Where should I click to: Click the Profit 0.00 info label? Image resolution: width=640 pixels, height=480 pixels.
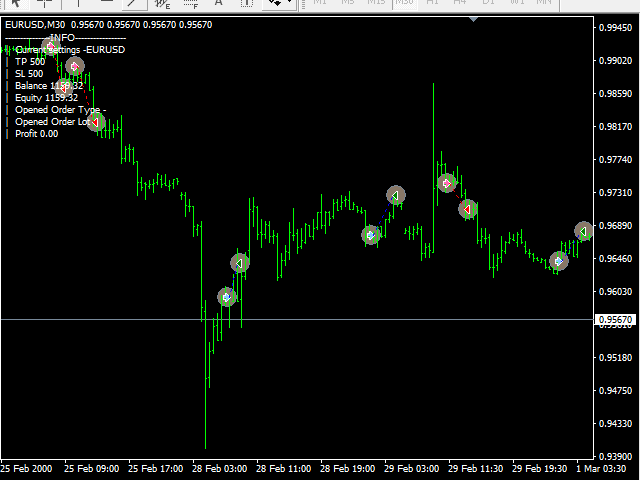[36, 134]
